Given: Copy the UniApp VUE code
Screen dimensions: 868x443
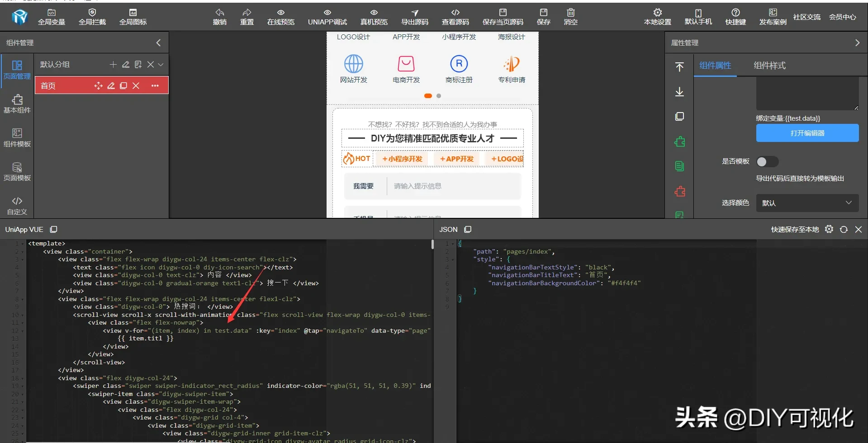Looking at the screenshot, I should tap(53, 230).
